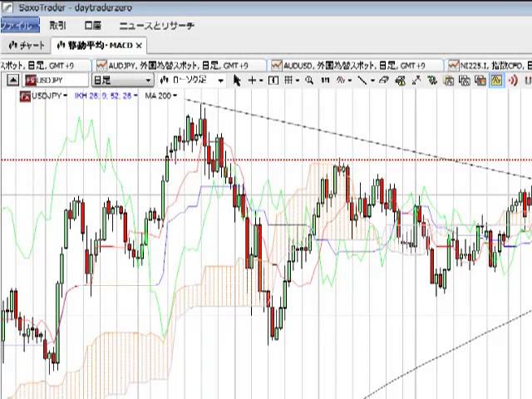Open the ファイル menu
Screen dimensions: 532x399
(18, 26)
